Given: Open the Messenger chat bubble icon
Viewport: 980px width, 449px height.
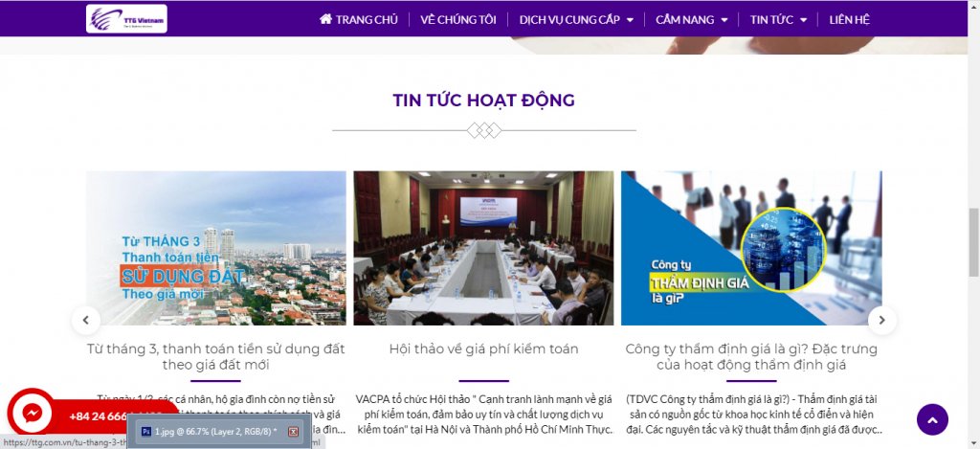Looking at the screenshot, I should 32,413.
